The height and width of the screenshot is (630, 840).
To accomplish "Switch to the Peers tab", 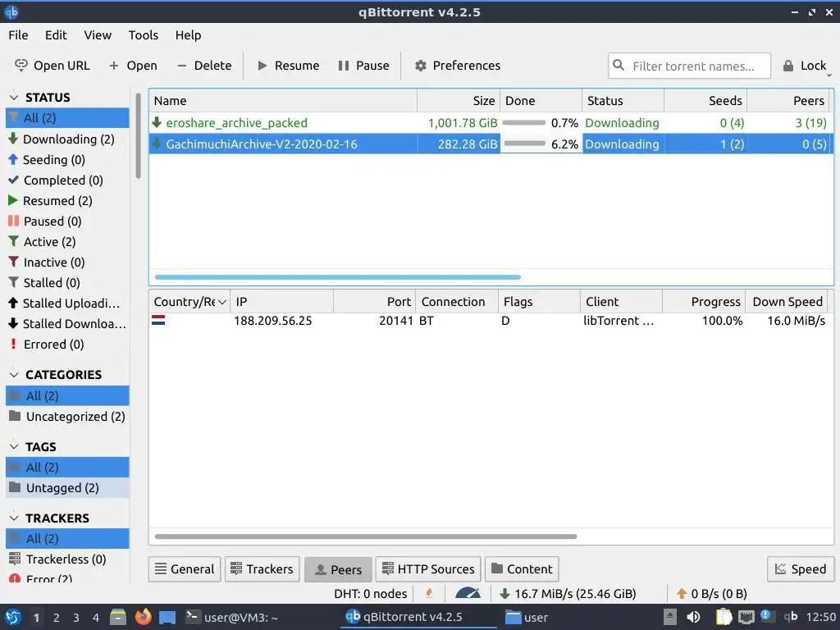I will click(x=338, y=569).
